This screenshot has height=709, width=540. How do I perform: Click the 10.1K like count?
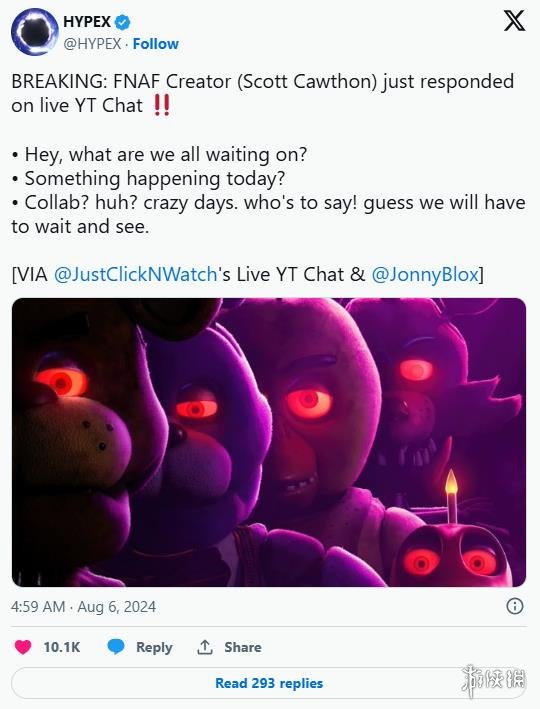click(x=62, y=647)
